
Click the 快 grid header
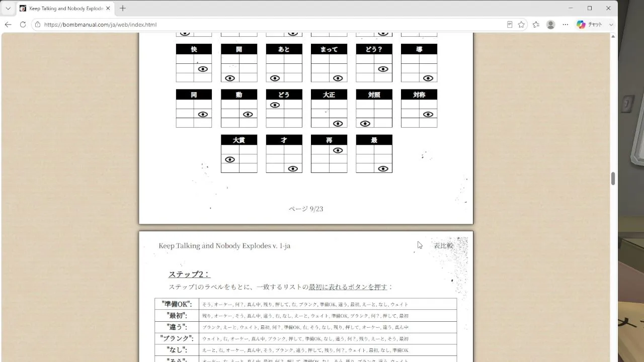(x=194, y=49)
